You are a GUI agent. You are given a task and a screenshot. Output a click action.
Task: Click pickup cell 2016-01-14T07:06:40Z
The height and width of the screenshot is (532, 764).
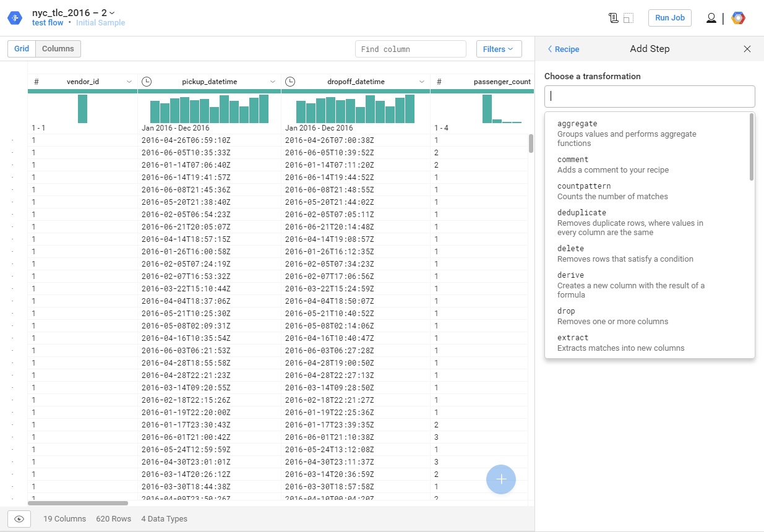tap(186, 165)
